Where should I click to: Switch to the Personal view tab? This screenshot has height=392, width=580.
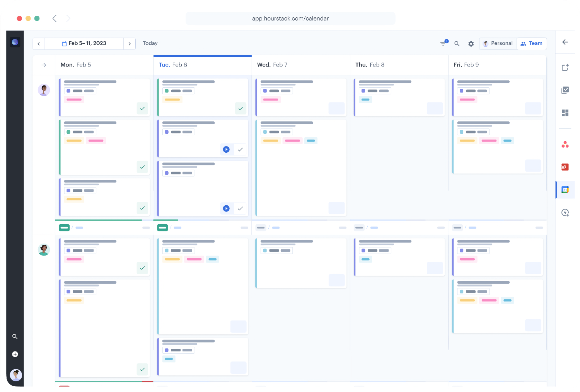(498, 43)
